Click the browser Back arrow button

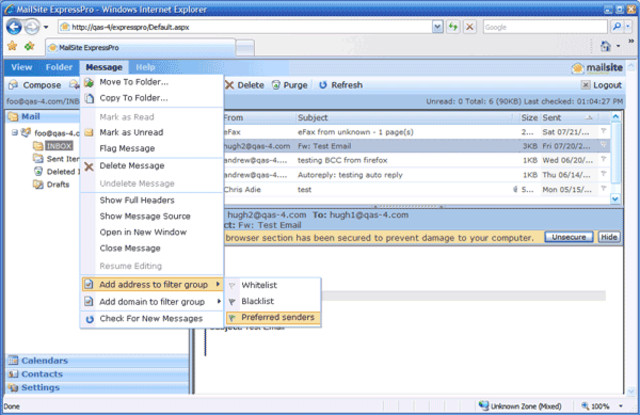14,27
